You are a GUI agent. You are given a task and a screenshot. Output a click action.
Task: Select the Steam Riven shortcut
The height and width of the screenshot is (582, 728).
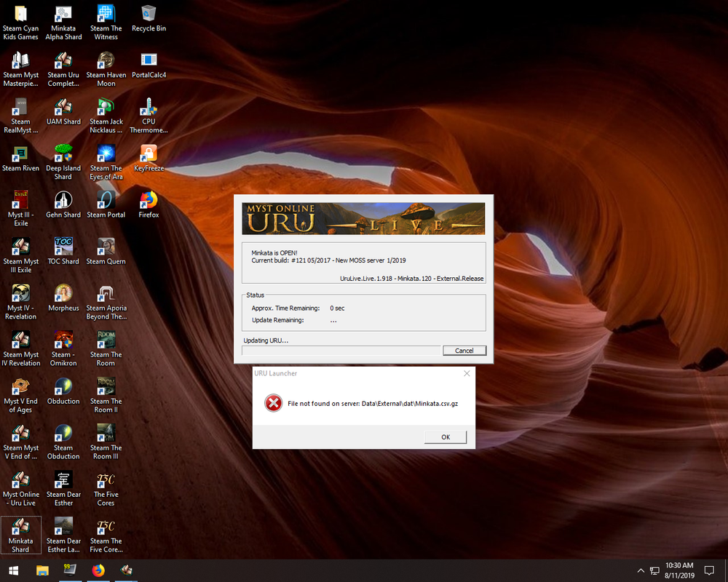click(x=20, y=159)
